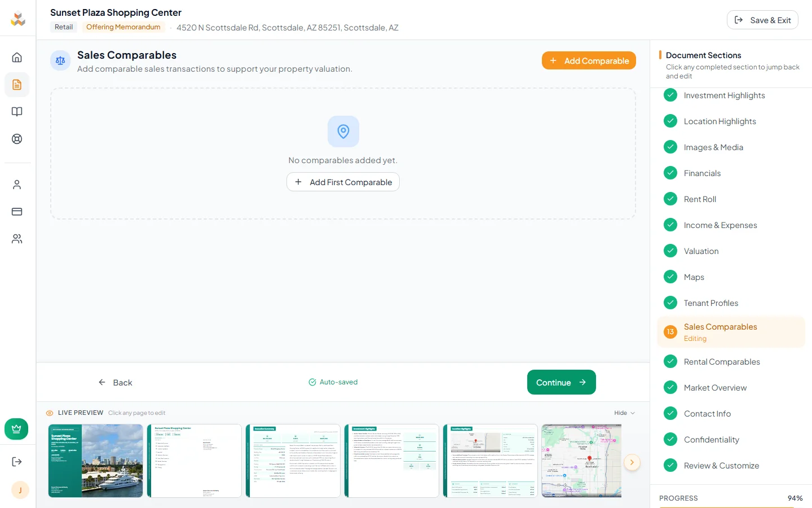Click Add First Comparable
Viewport: 812px width, 508px height.
(x=343, y=182)
